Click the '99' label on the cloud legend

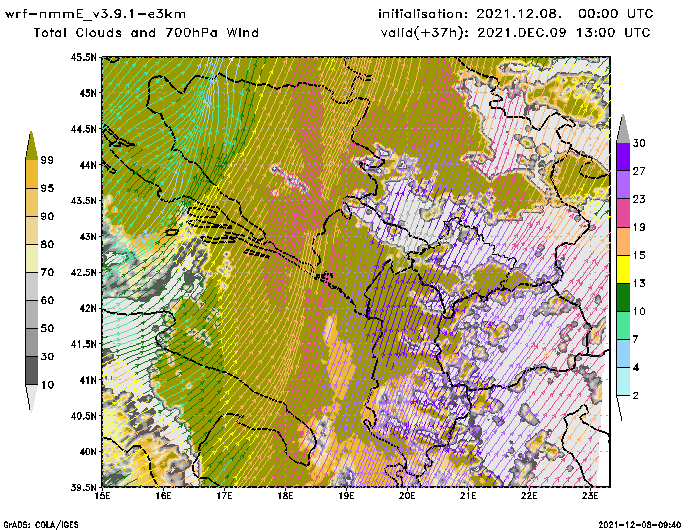coord(47,160)
